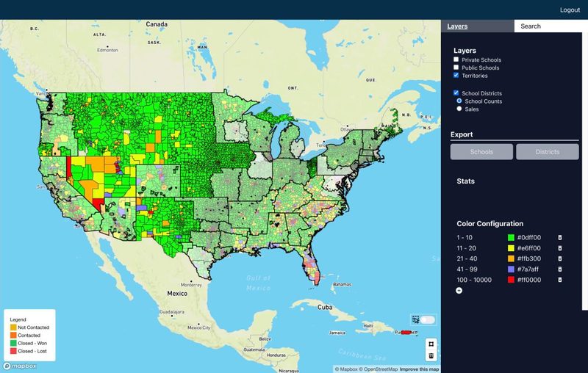Delete the 11 - 20 color range

pos(560,248)
